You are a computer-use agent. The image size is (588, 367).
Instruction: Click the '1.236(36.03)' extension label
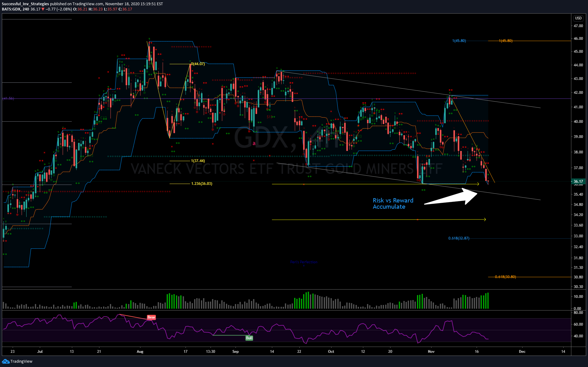(202, 184)
